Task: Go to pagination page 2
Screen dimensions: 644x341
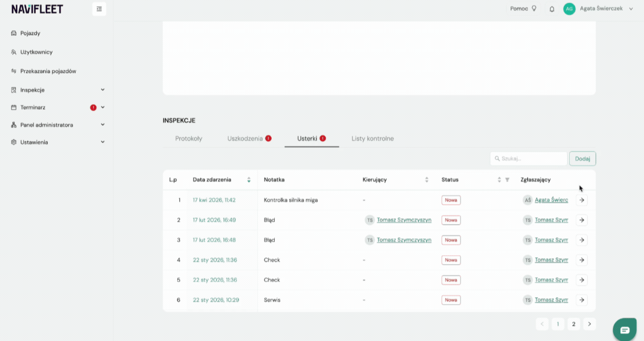Action: coord(574,324)
